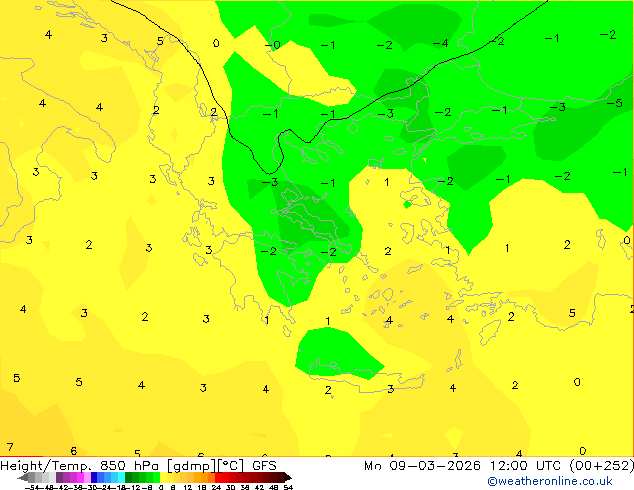Pick the cyan swatch in the legend
Screen dimensions: 634x490
(121, 477)
